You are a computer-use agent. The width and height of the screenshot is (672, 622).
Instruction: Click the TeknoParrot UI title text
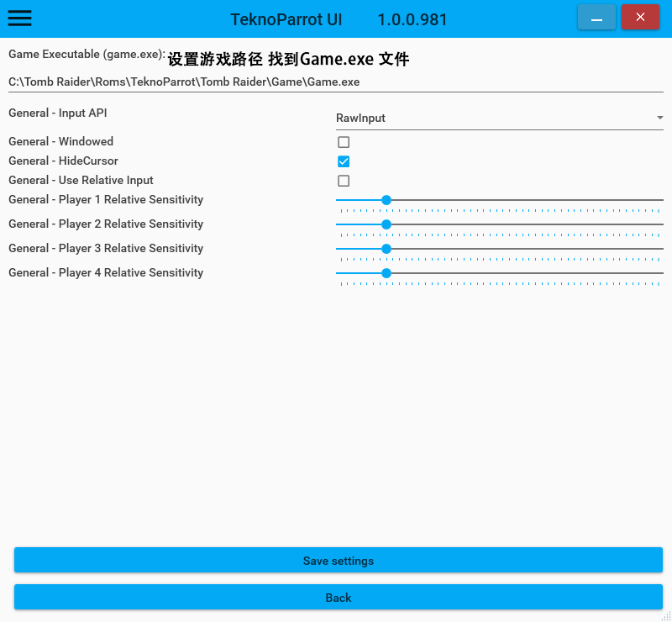[286, 19]
